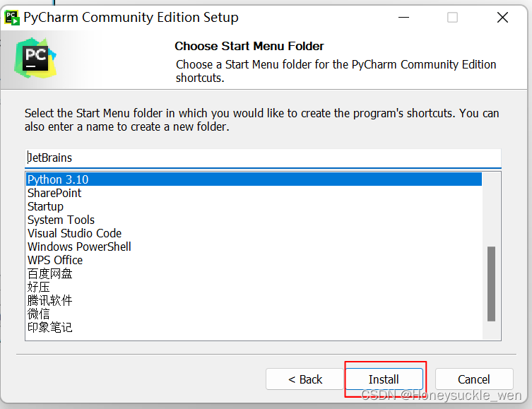Minimize the setup window
The width and height of the screenshot is (532, 409).
tap(403, 17)
